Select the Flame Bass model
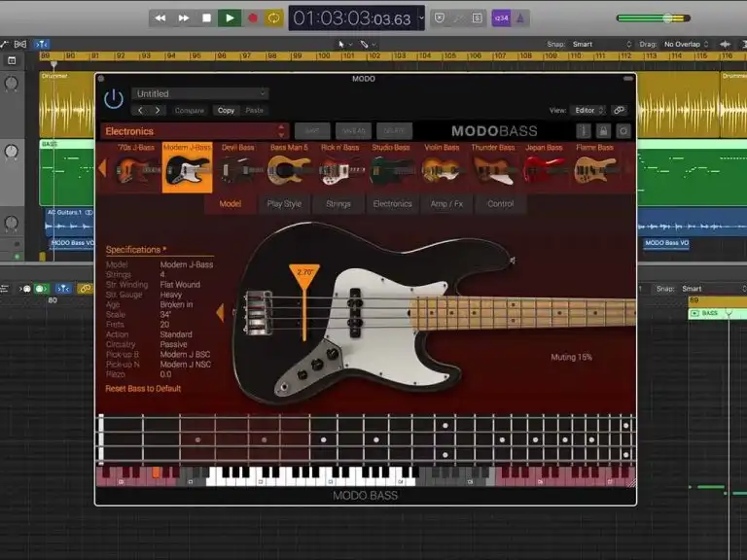 pyautogui.click(x=594, y=166)
